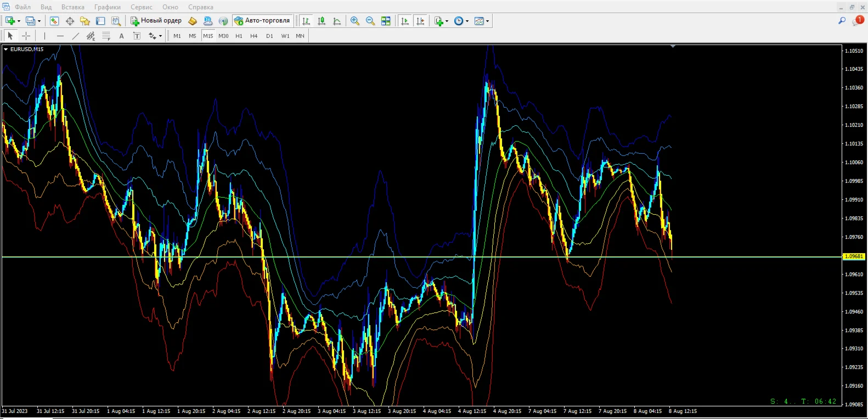This screenshot has height=419, width=868.
Task: Click the chart shift marker triangle
Action: [673, 47]
